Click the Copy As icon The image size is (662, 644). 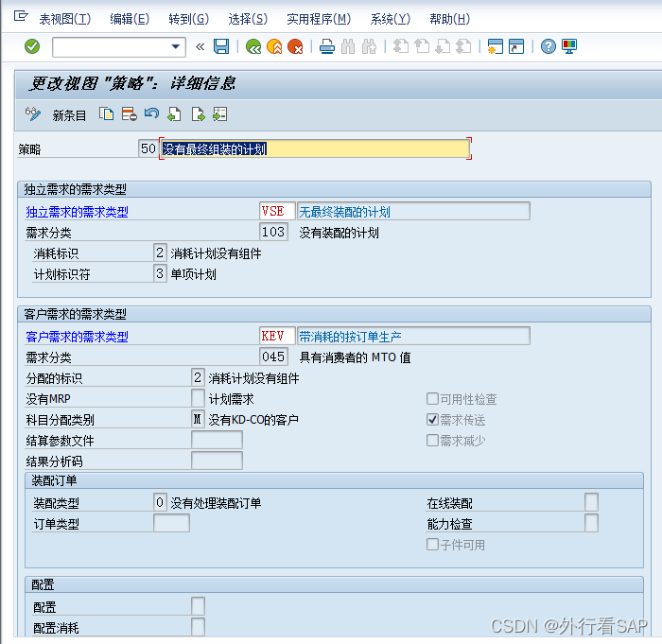click(106, 114)
